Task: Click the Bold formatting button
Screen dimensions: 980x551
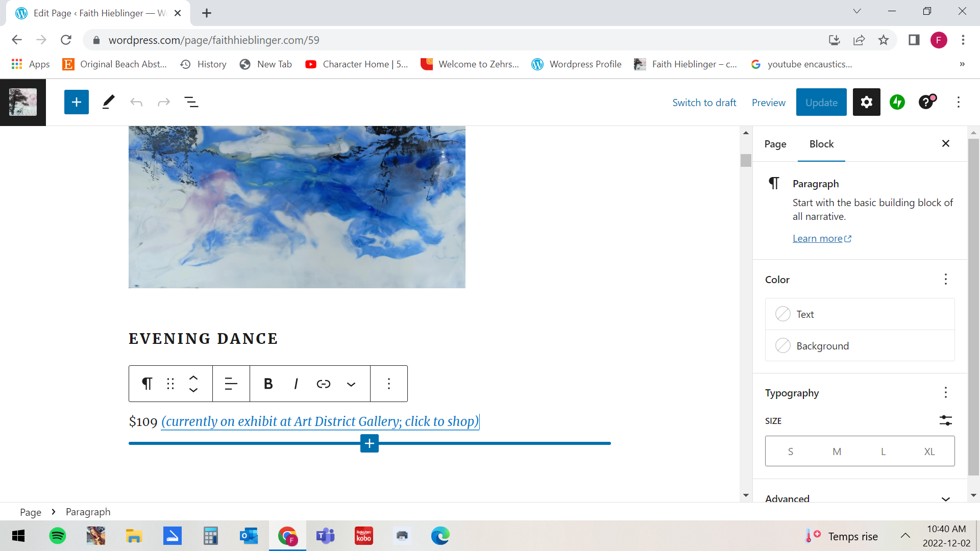Action: [268, 384]
